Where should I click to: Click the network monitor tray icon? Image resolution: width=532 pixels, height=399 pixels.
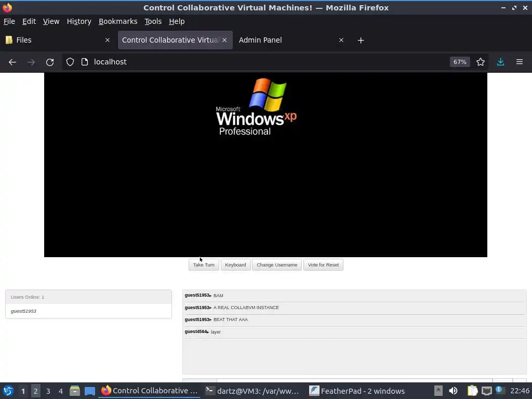coord(486,391)
